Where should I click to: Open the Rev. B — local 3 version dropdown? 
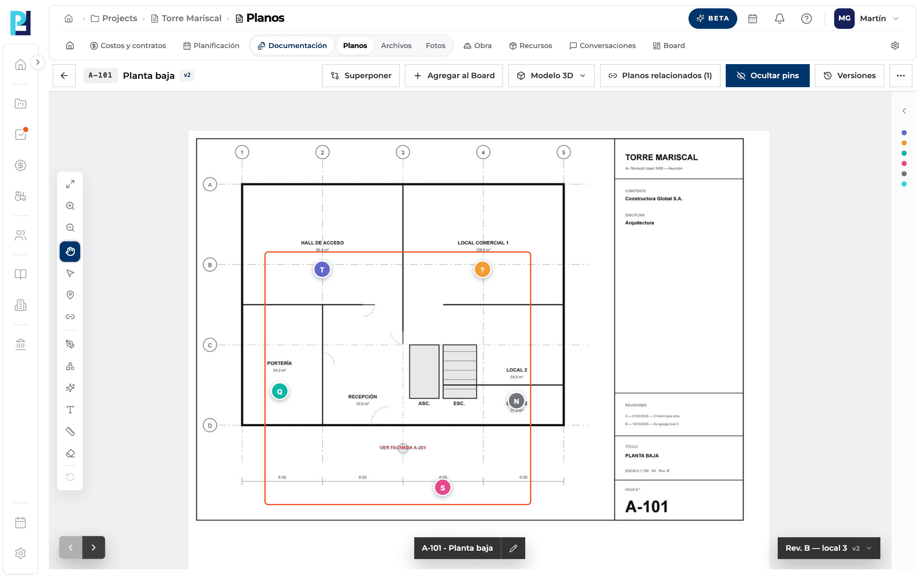point(828,548)
